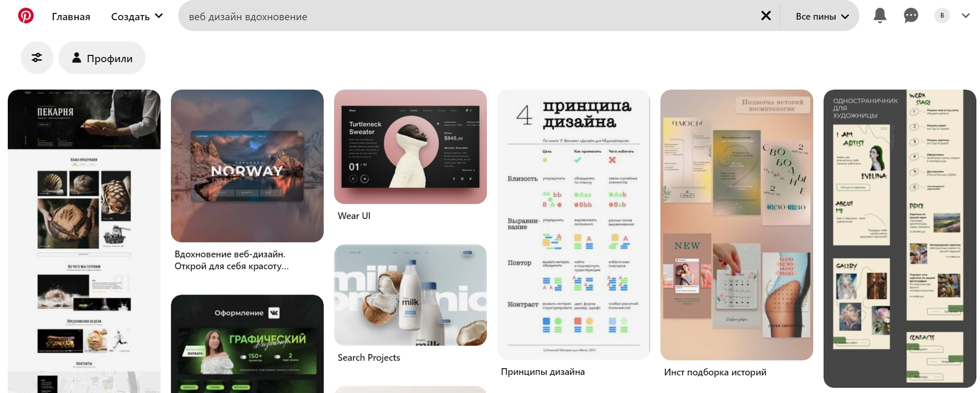The height and width of the screenshot is (393, 980).
Task: Open the Norway landscape pin
Action: 247,166
